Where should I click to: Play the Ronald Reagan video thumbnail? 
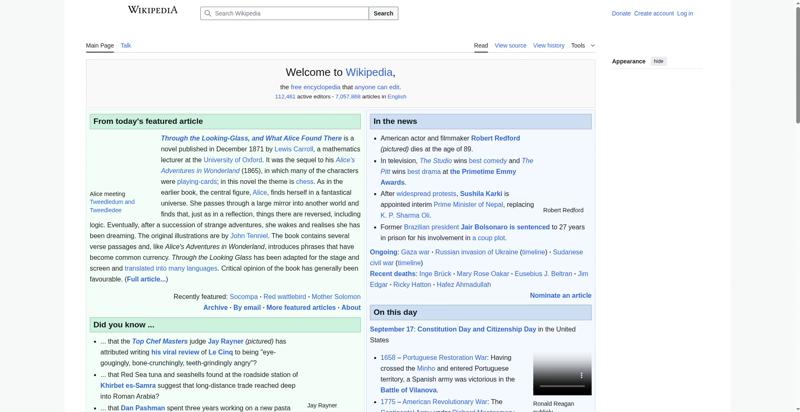[x=562, y=374]
